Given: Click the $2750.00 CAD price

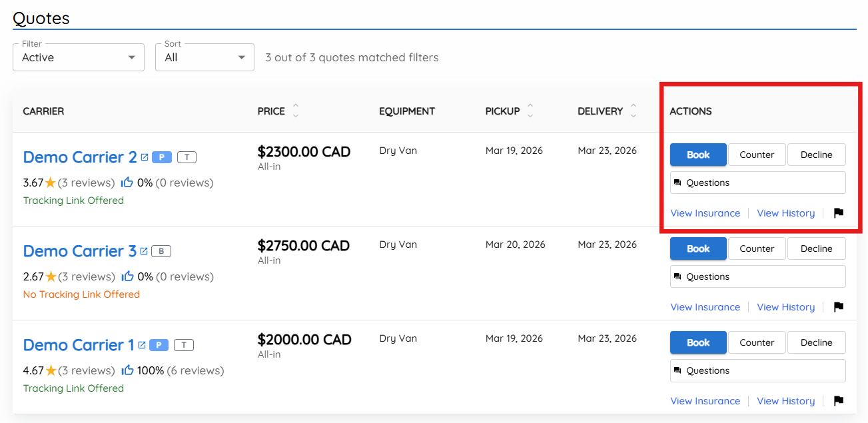Looking at the screenshot, I should click(x=304, y=246).
